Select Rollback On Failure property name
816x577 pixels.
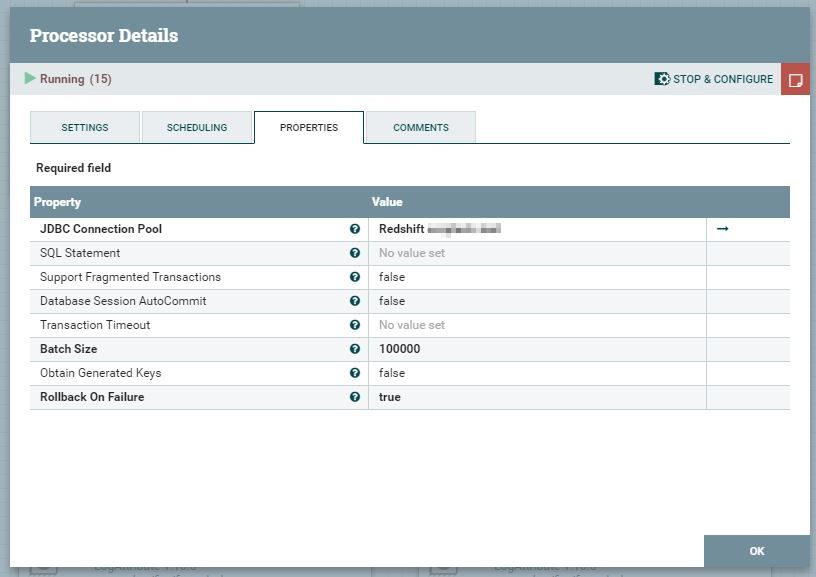[92, 396]
